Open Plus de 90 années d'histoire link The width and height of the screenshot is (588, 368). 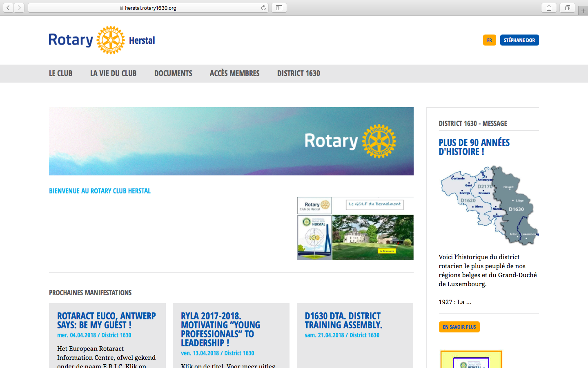point(474,147)
